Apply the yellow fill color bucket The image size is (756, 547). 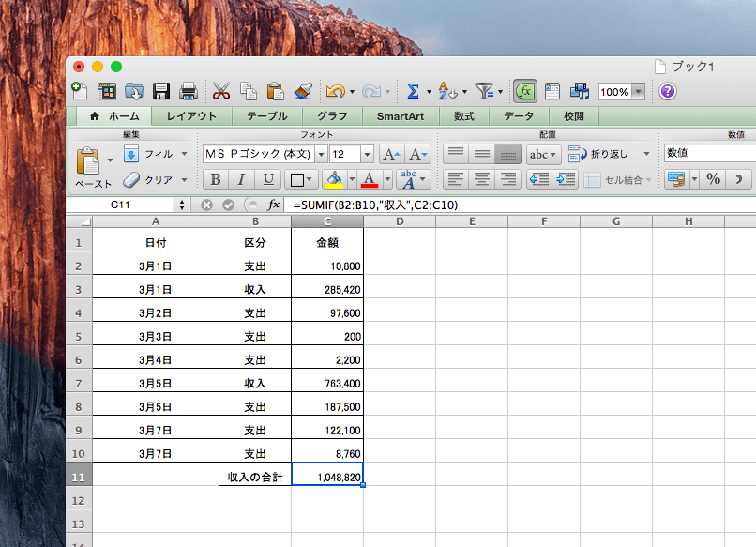[334, 179]
